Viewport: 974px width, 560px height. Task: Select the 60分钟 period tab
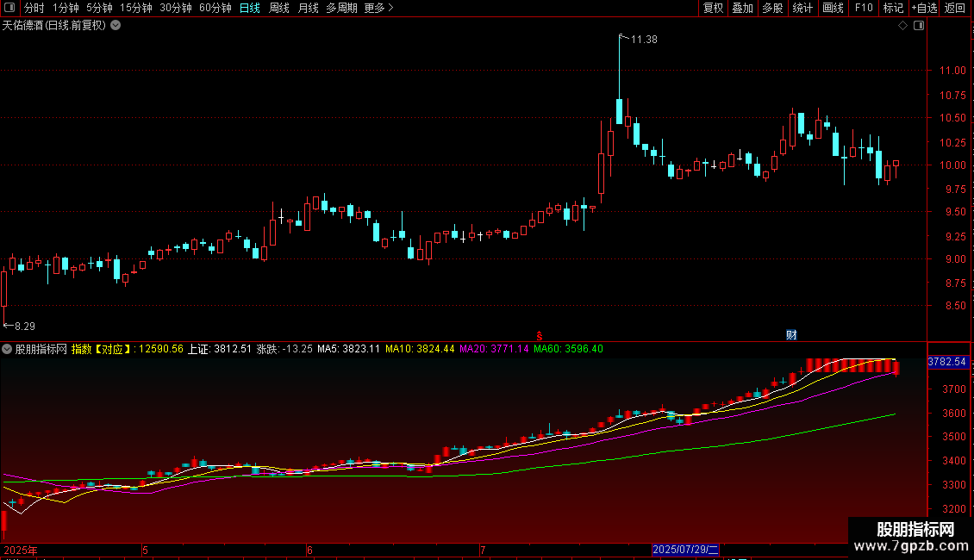point(215,8)
